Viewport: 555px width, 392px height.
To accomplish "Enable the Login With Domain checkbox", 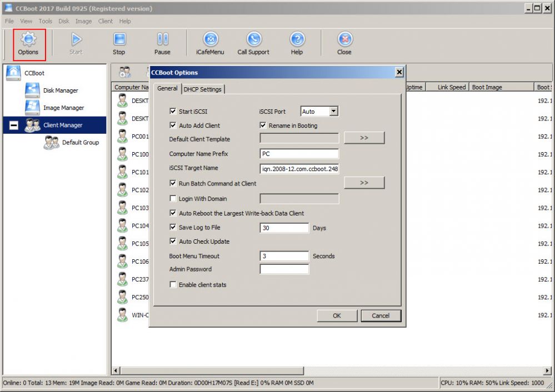I will pyautogui.click(x=173, y=198).
